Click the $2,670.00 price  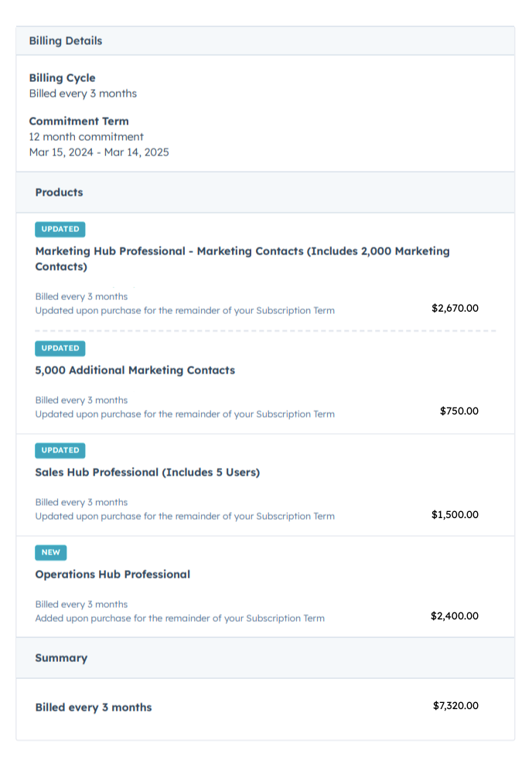click(455, 309)
